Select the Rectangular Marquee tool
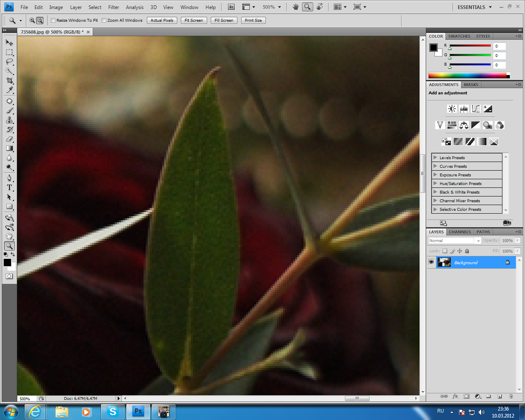The width and height of the screenshot is (525, 420). (9, 52)
